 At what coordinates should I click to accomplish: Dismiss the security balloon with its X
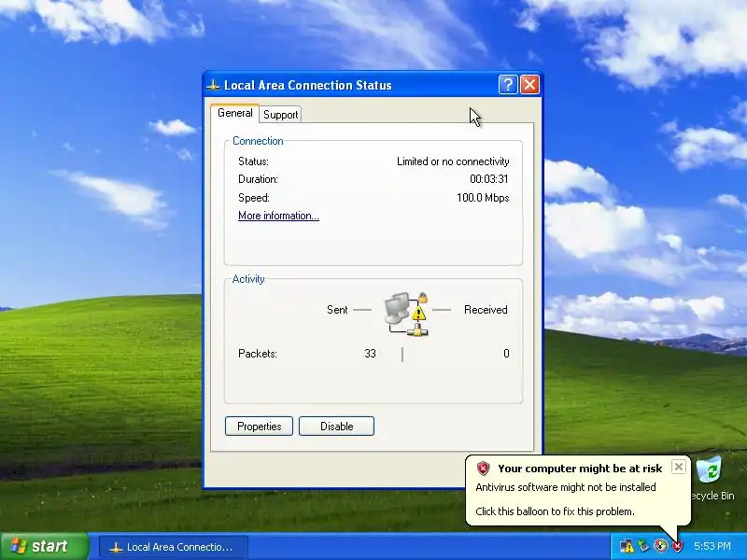679,467
